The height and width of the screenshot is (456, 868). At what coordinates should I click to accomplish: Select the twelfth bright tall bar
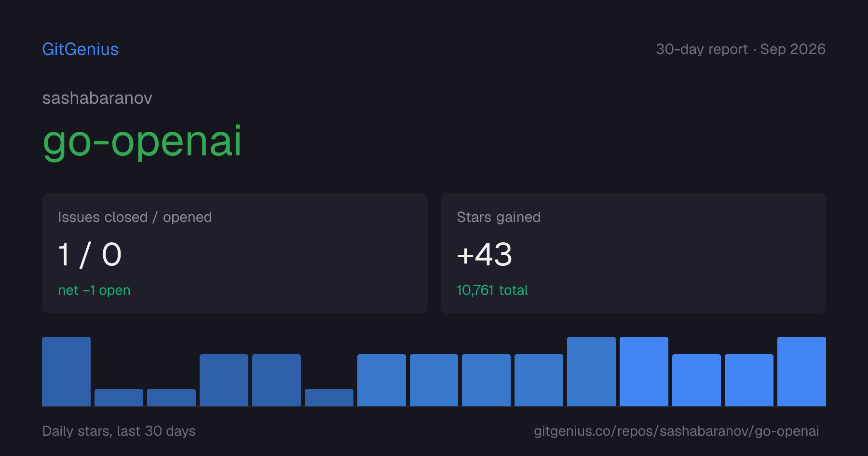click(x=644, y=372)
